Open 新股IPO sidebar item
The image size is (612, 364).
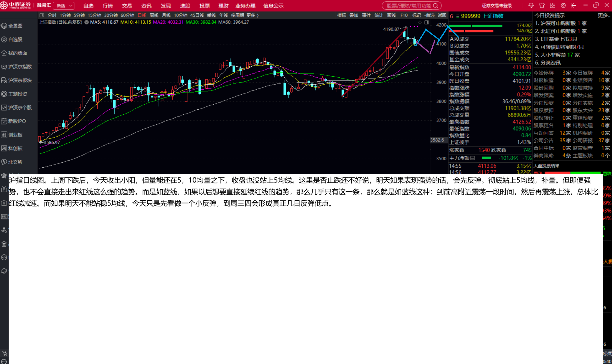click(17, 121)
